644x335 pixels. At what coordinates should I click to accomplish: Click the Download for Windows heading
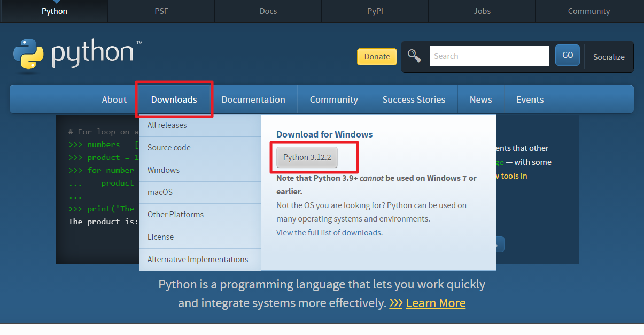pos(324,134)
